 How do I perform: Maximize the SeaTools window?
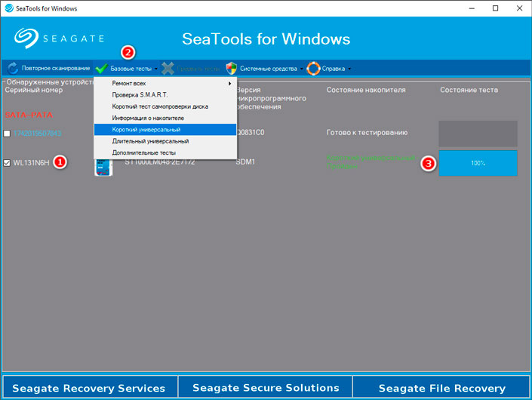click(x=495, y=8)
